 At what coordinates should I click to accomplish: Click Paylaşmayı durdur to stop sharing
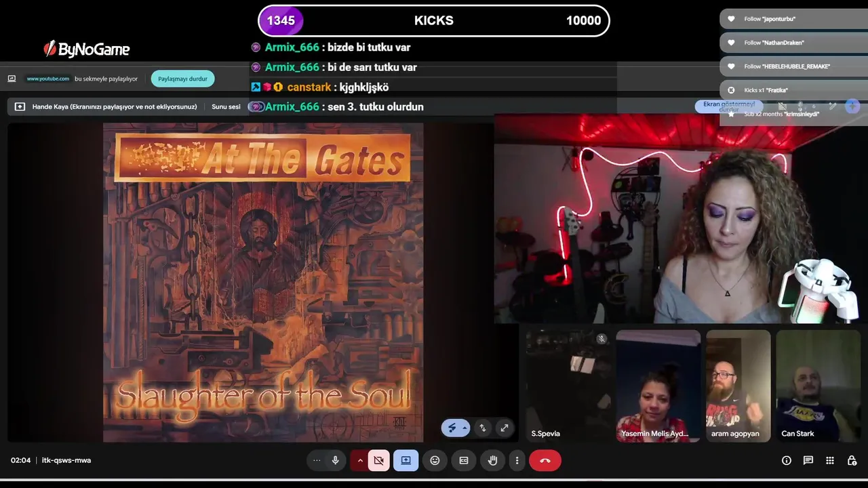[182, 79]
